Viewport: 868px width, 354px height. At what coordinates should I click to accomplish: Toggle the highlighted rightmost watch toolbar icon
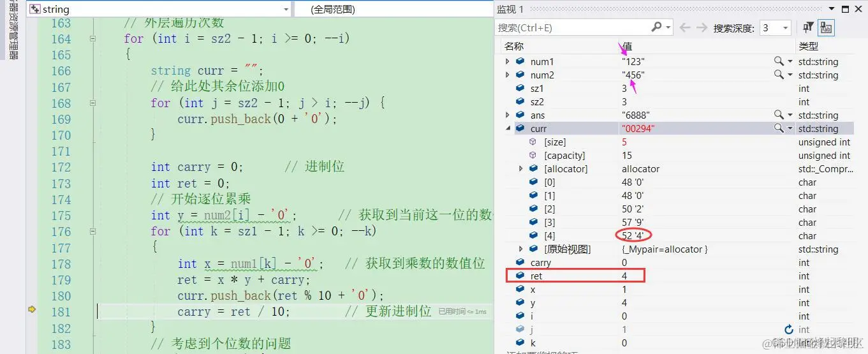coord(826,27)
